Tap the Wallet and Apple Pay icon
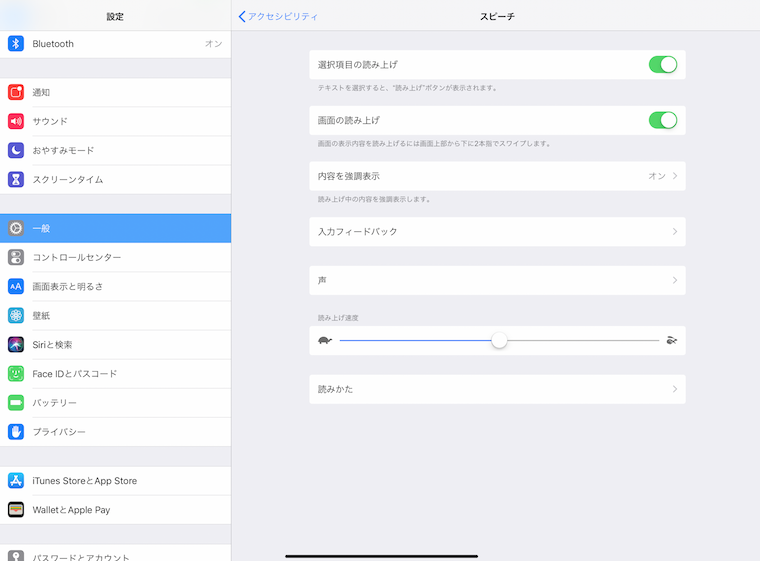This screenshot has width=760, height=561. [x=16, y=510]
